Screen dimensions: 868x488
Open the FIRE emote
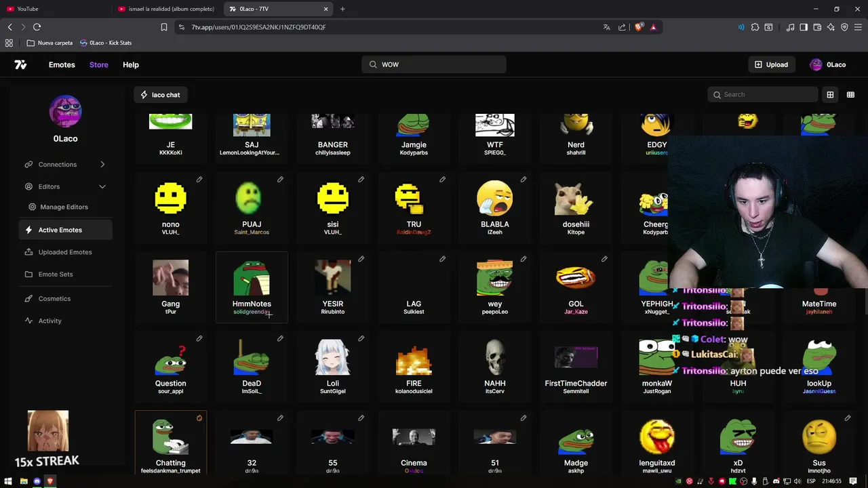point(414,366)
